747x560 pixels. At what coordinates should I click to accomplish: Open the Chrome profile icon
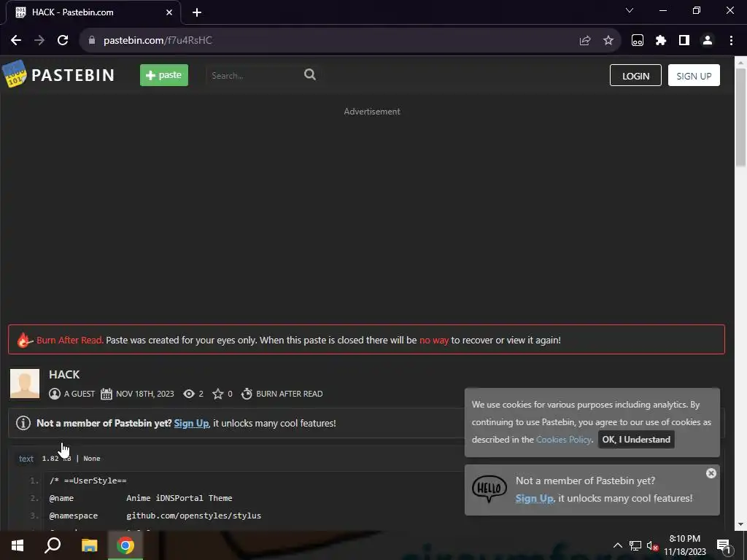[x=708, y=41]
